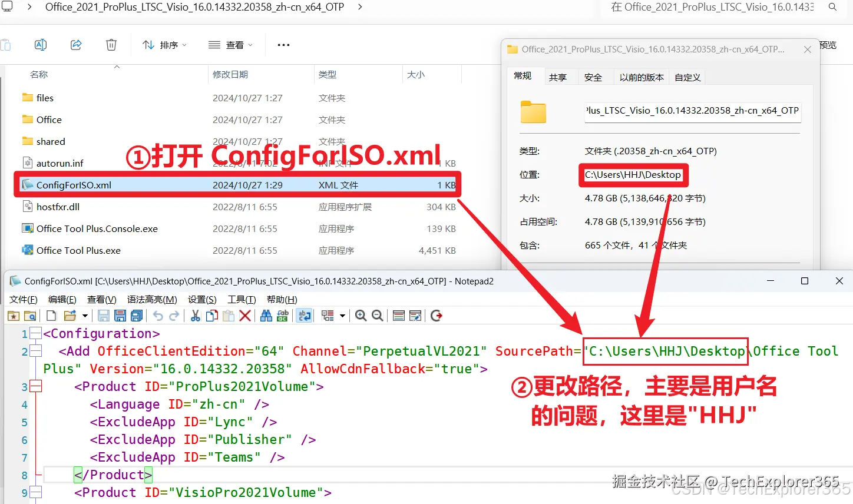Click search magnifier icon in Explorer
Viewport: 853px width, 504px height.
point(832,7)
